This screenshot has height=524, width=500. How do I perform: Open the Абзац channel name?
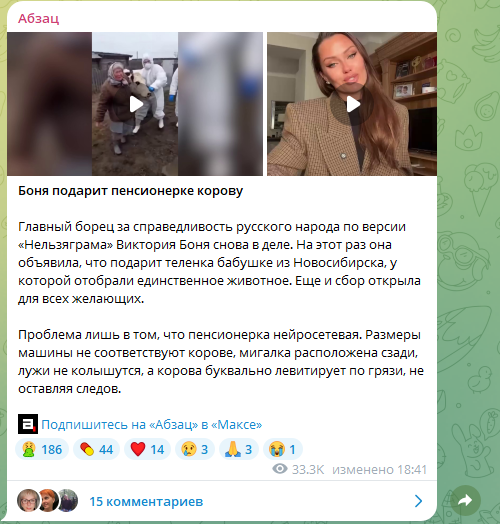38,18
